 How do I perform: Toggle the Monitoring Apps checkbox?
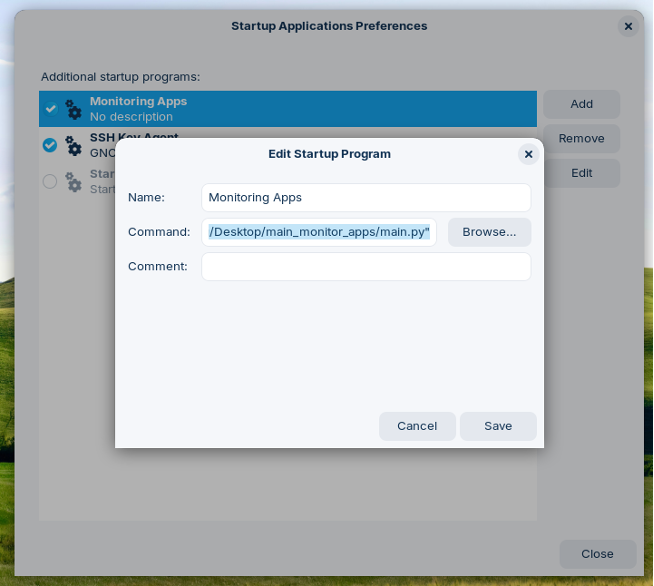coord(50,109)
